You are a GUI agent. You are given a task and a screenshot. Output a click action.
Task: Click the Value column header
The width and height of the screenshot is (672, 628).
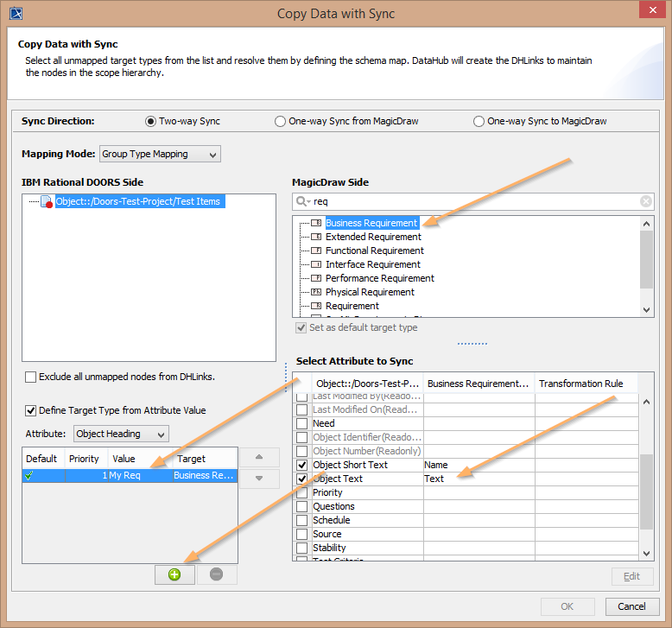click(141, 459)
